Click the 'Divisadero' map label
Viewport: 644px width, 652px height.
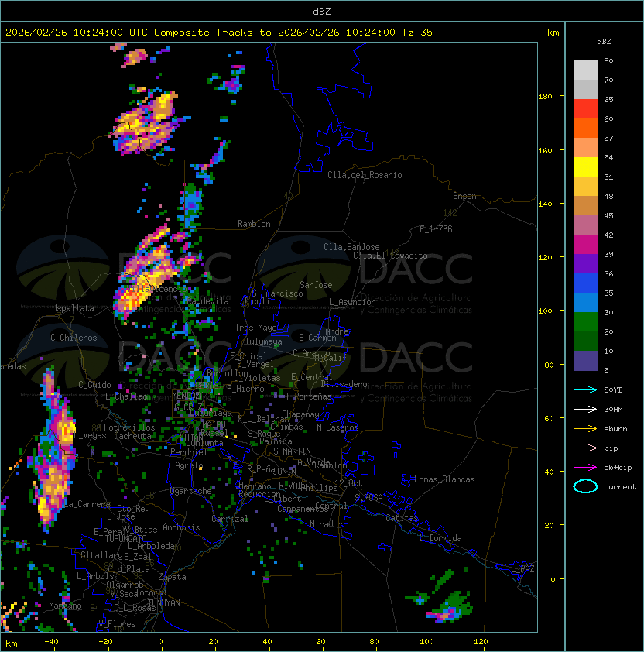click(x=344, y=384)
